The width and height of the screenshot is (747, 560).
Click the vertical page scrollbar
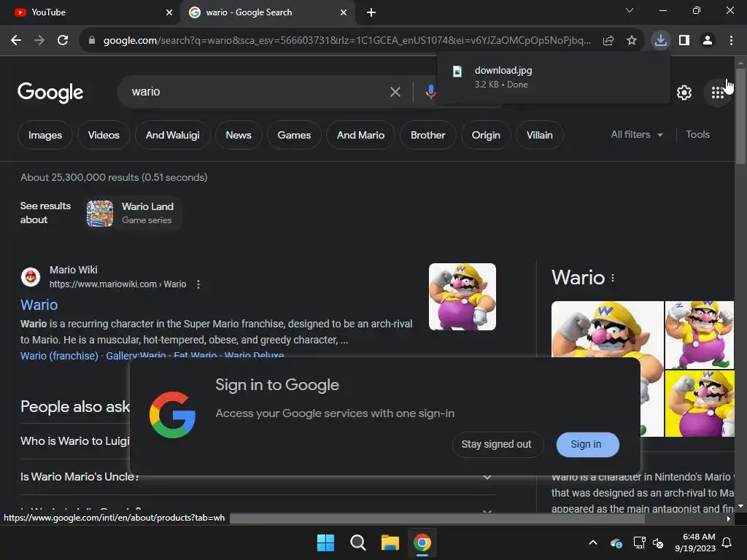tap(740, 117)
